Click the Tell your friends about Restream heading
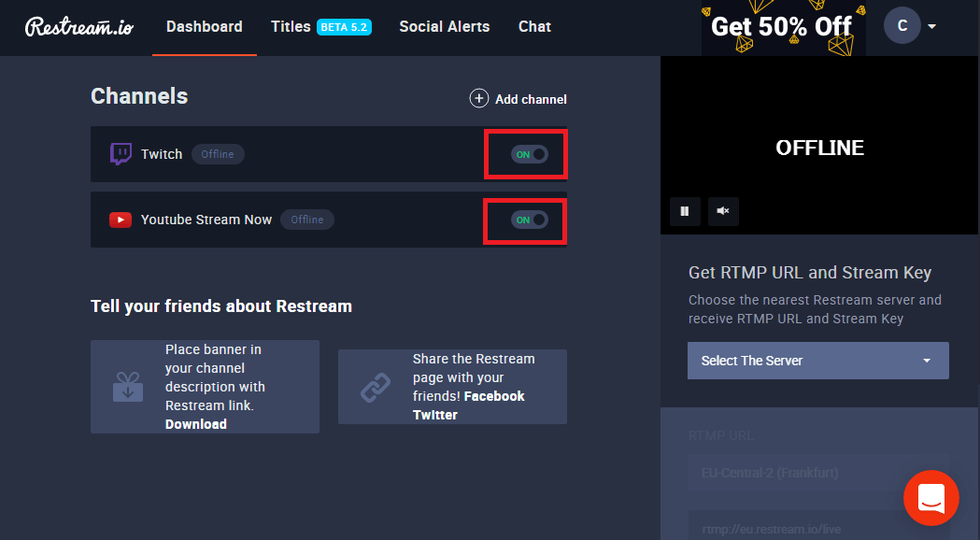 click(x=221, y=306)
